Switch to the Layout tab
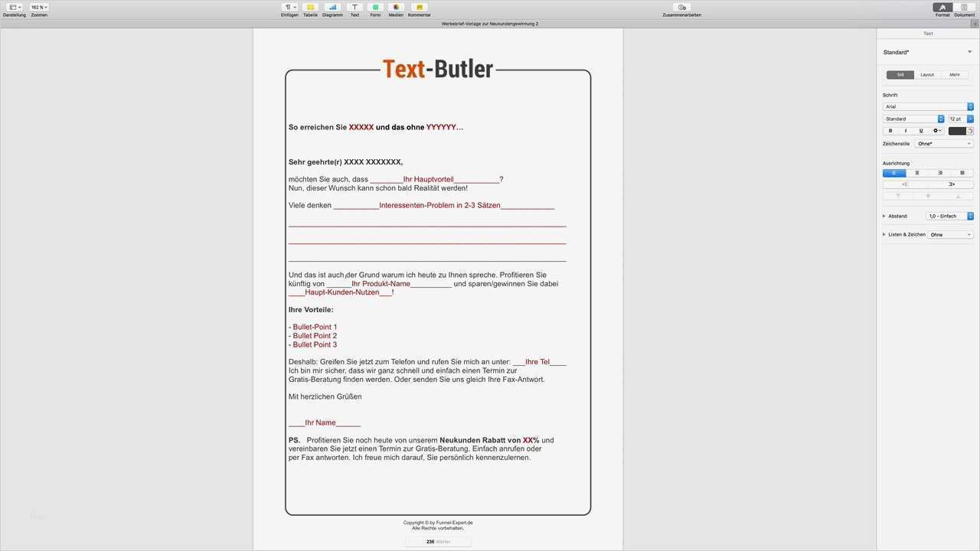 pyautogui.click(x=927, y=74)
